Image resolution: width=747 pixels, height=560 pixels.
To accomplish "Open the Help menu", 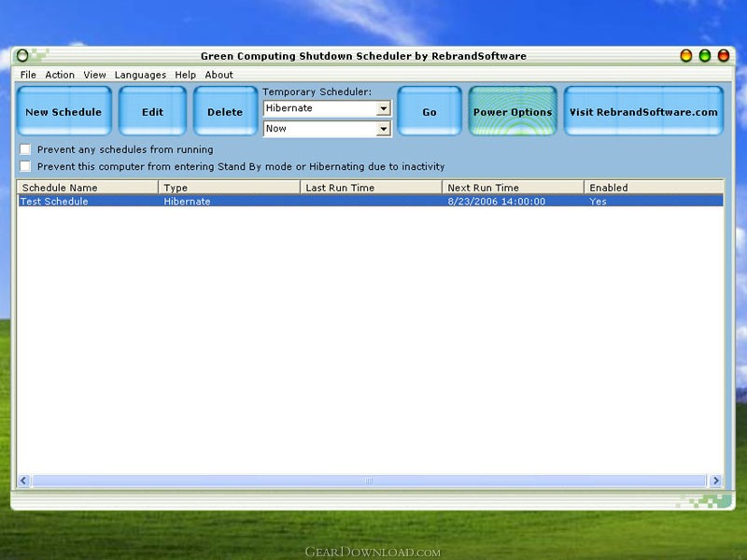I will (185, 75).
